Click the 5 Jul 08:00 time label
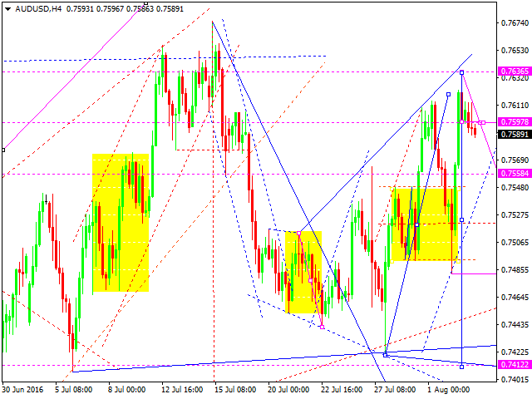This screenshot has height=399, width=532. 74,390
